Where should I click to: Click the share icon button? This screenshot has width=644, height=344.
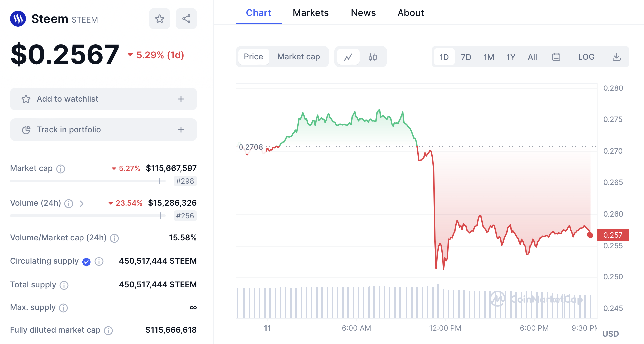pyautogui.click(x=186, y=19)
